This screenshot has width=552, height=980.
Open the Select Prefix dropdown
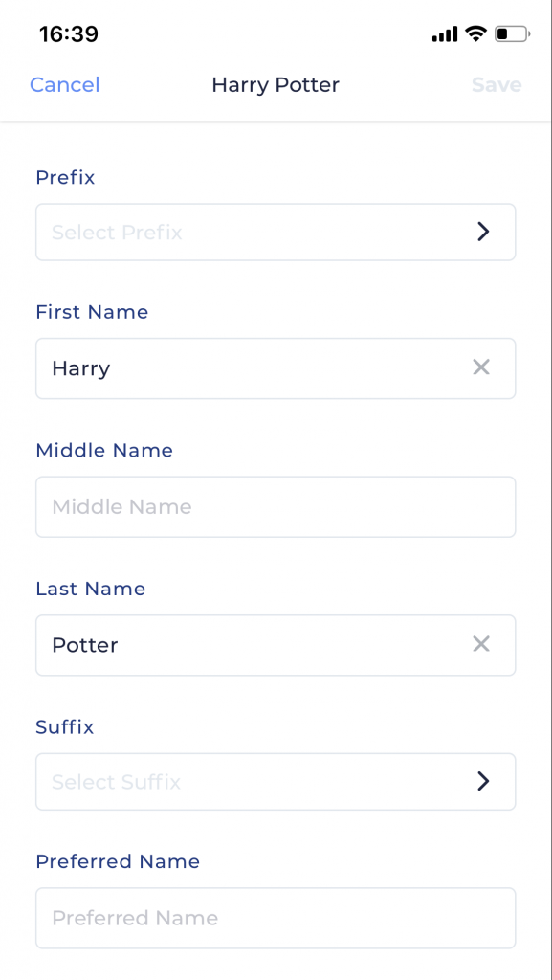[276, 232]
